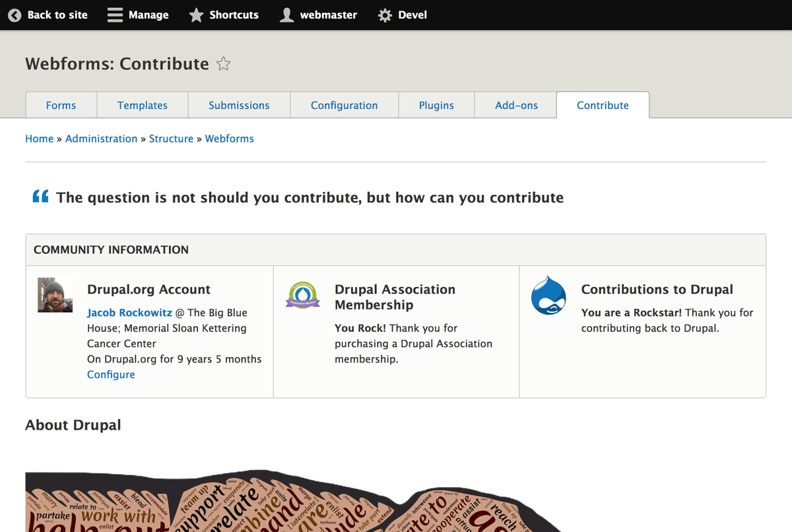Click the About Drupal heading
Image resolution: width=792 pixels, height=532 pixels.
tap(73, 425)
